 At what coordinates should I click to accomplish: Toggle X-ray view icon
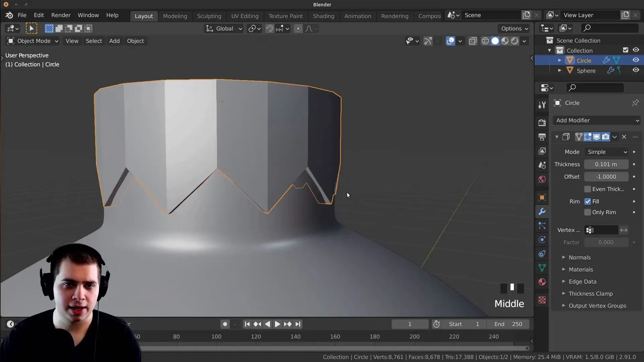click(x=473, y=41)
